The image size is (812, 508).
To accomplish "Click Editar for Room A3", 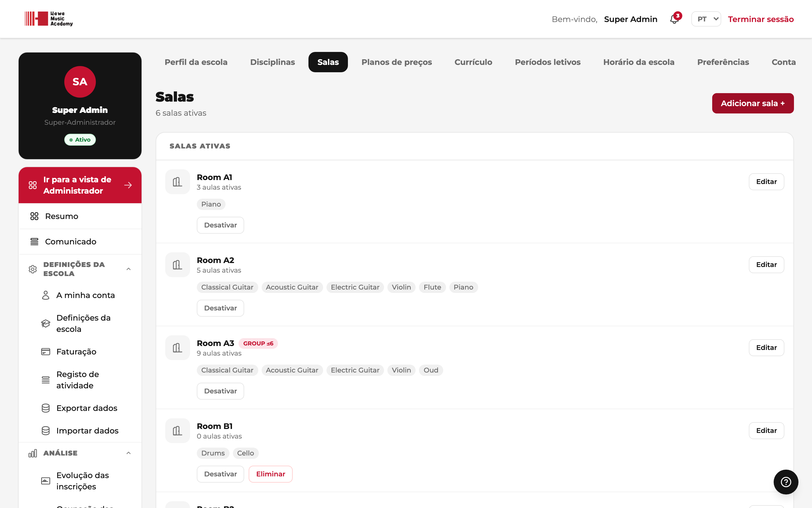I will pyautogui.click(x=766, y=348).
